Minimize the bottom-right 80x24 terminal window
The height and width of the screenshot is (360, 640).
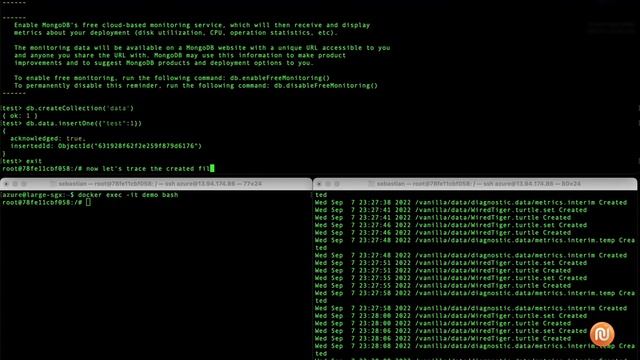[x=328, y=184]
